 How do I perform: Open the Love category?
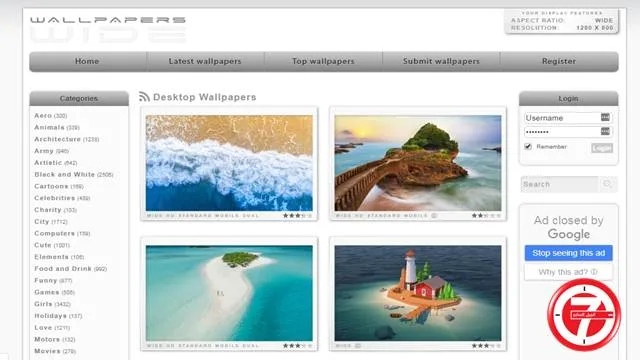click(x=52, y=328)
